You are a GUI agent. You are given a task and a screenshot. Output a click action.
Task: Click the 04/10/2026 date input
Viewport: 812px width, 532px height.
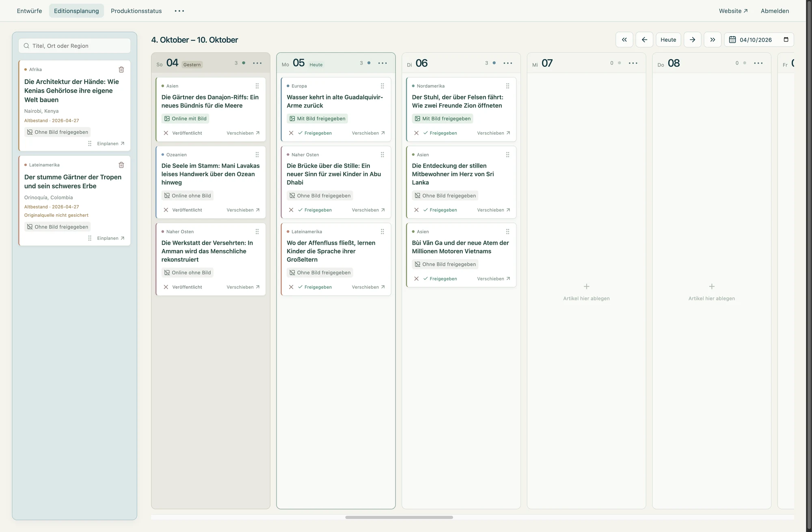[x=759, y=40]
